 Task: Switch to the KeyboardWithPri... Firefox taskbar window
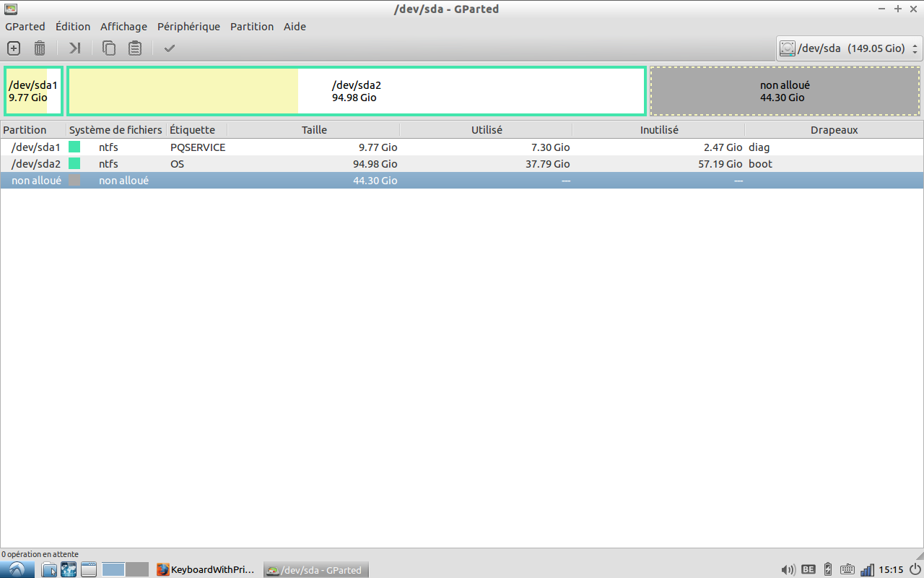tap(206, 569)
